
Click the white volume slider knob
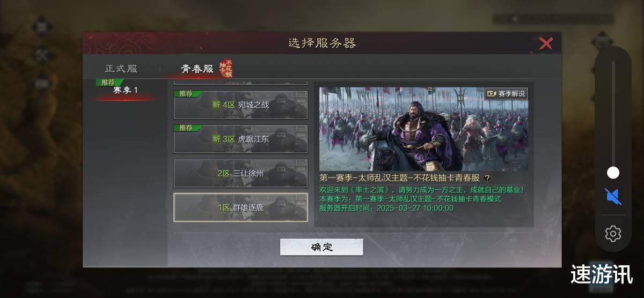(613, 173)
